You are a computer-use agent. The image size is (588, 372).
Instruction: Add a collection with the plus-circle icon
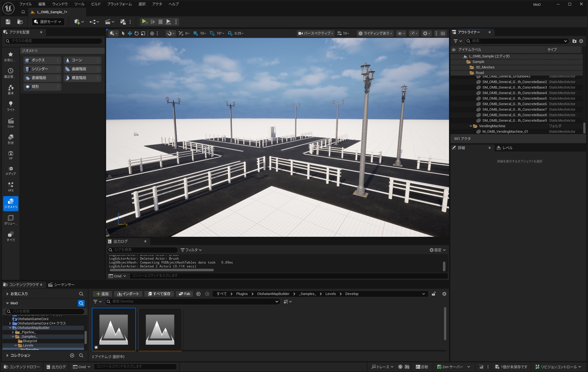tap(72, 355)
